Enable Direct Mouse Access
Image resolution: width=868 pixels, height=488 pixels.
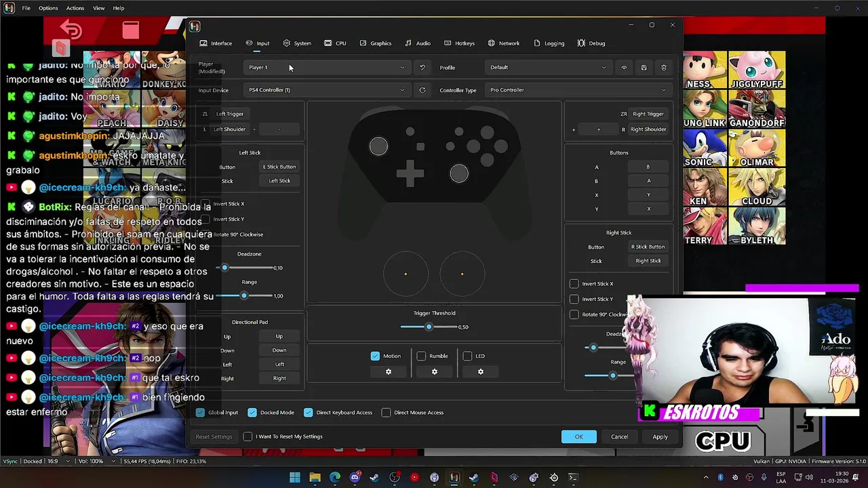point(386,412)
